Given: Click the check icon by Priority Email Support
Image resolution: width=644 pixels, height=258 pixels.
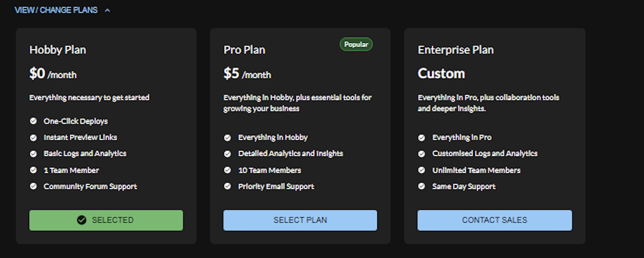Looking at the screenshot, I should (x=228, y=186).
